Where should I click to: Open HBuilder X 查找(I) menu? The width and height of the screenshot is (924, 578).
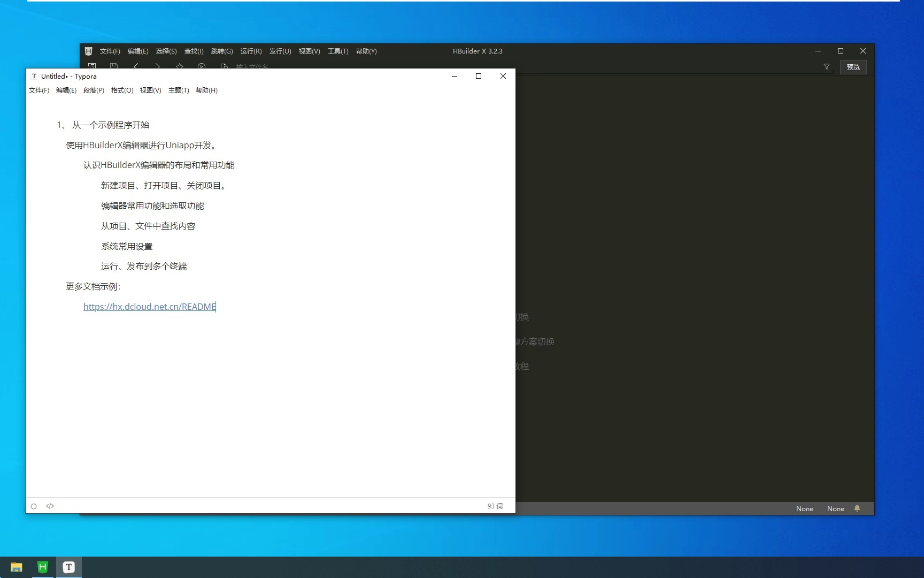[x=194, y=51]
